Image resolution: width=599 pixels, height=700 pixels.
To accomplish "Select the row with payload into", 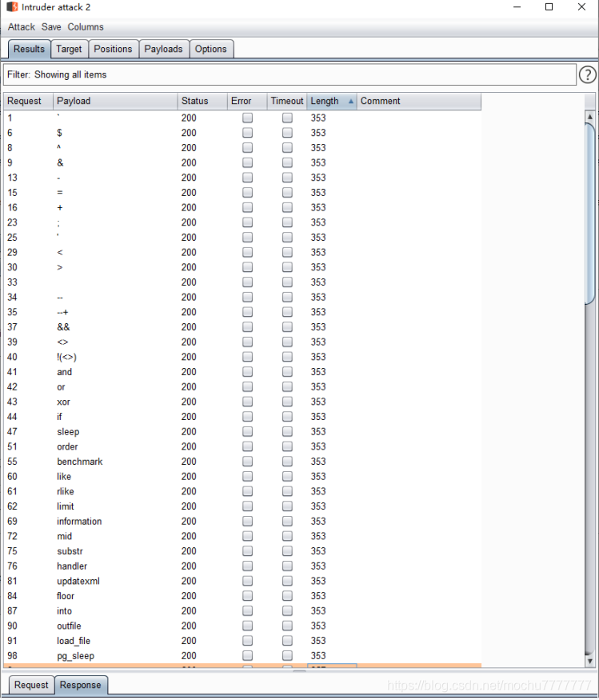I will 242,611.
